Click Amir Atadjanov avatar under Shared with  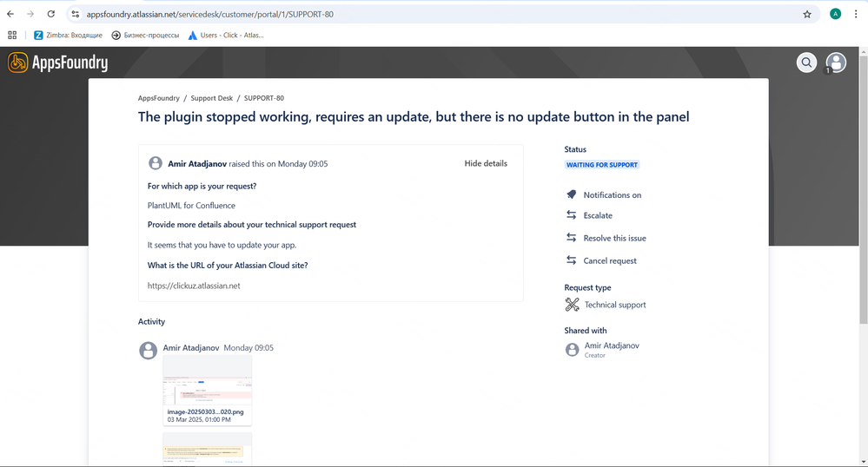coord(572,350)
